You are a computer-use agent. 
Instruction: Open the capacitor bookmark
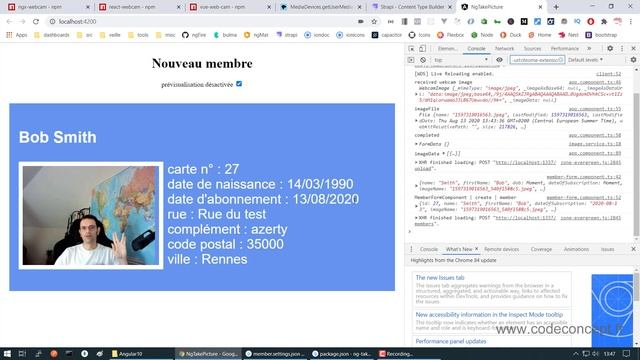(x=387, y=35)
